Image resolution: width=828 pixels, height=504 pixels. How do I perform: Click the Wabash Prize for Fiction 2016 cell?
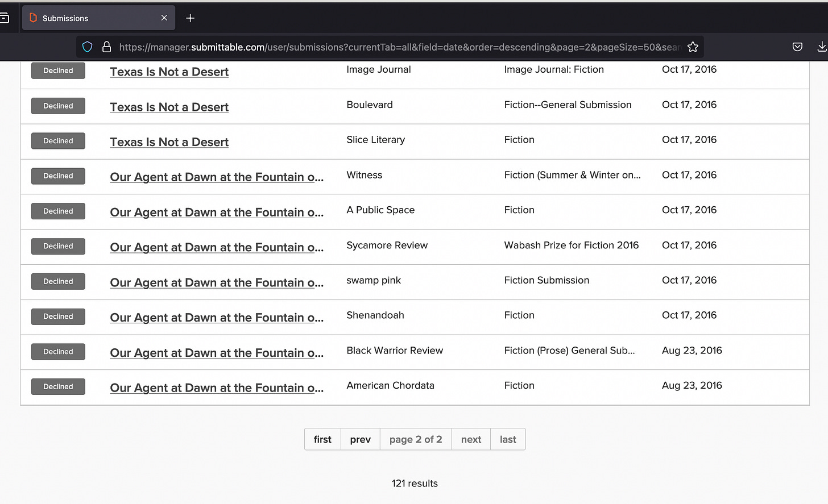[x=572, y=245]
